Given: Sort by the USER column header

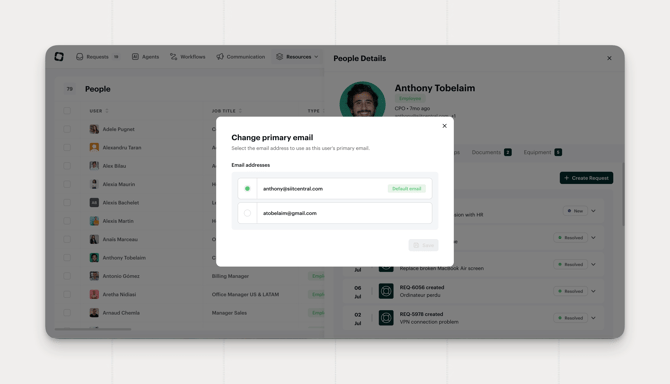Looking at the screenshot, I should tap(99, 111).
